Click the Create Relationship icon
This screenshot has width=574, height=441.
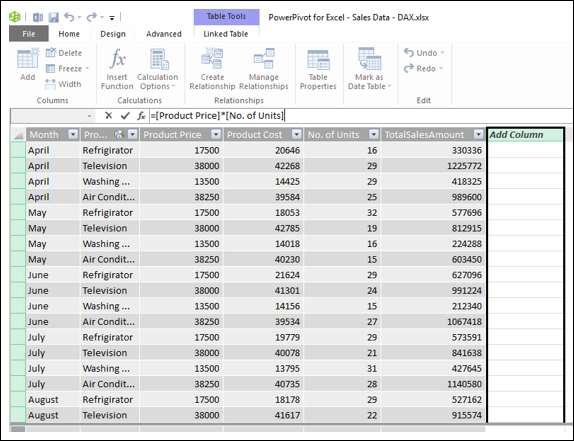pos(212,59)
